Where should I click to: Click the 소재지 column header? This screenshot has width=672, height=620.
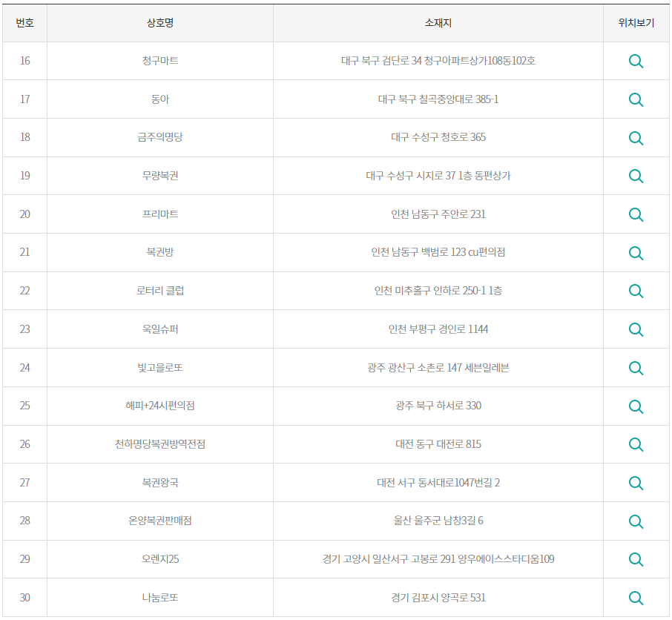click(438, 23)
